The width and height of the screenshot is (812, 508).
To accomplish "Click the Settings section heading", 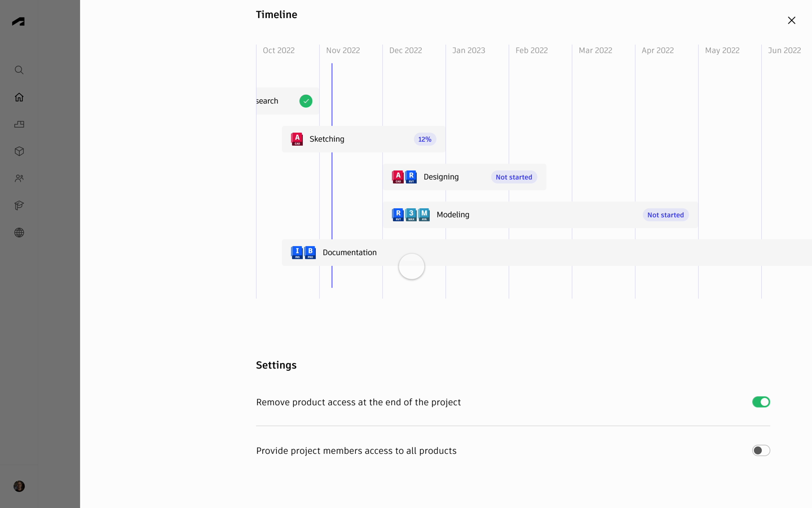I will coord(276,365).
